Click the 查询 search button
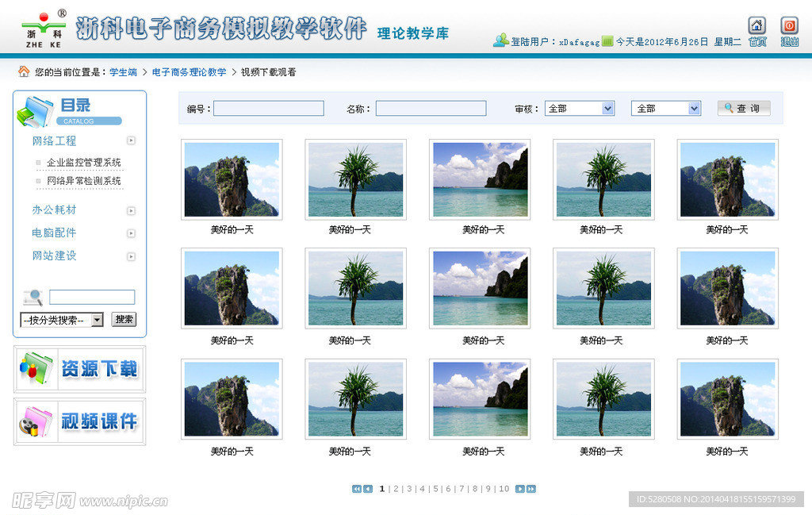Screen dimensions: 812x515 (744, 108)
